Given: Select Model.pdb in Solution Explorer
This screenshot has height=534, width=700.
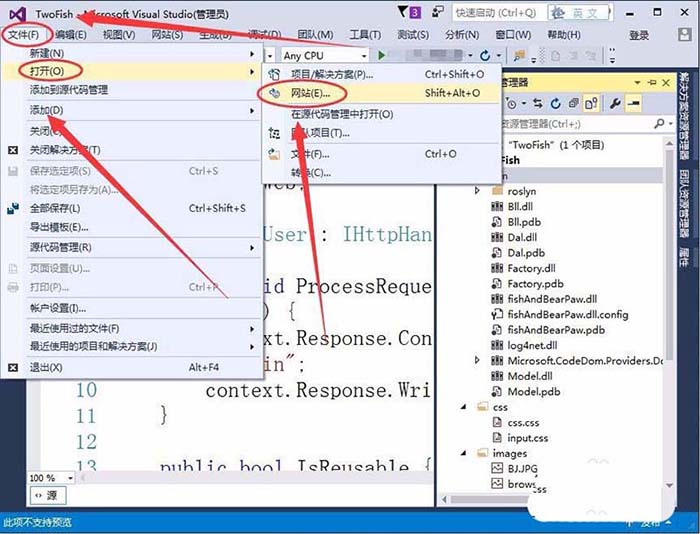Looking at the screenshot, I should tap(534, 392).
